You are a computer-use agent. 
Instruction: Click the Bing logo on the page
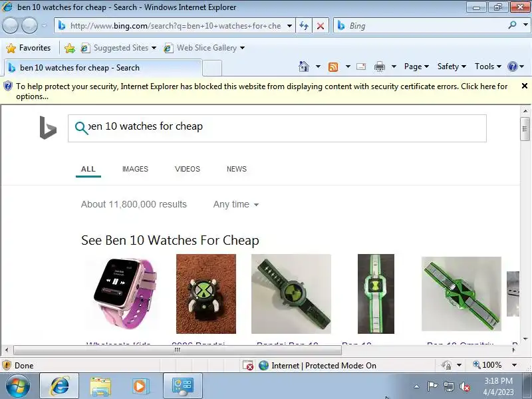click(48, 128)
